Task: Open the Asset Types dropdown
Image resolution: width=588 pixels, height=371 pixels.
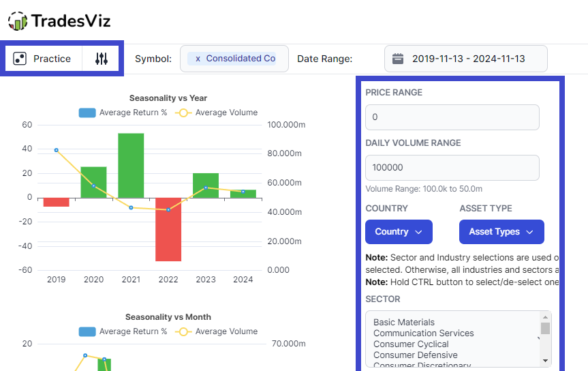Action: pos(501,232)
